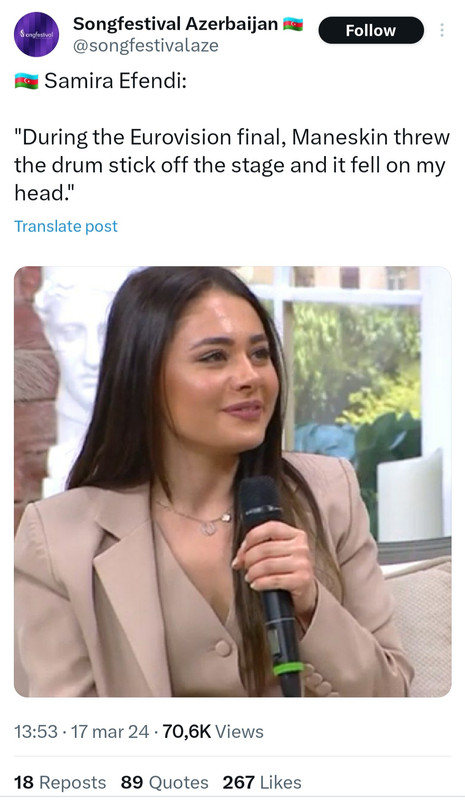Viewport: 465px width, 800px height.
Task: Click the flag emoji beside the account name
Action: 293,24
